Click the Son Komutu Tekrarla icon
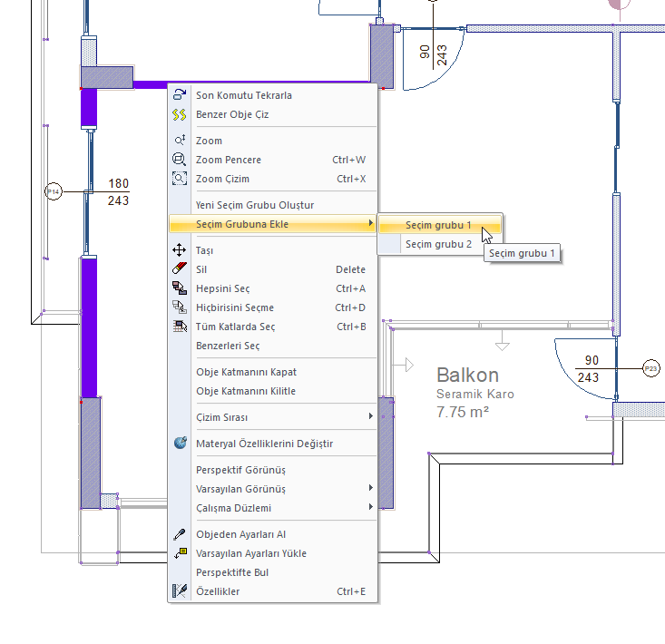The image size is (665, 644). point(180,95)
